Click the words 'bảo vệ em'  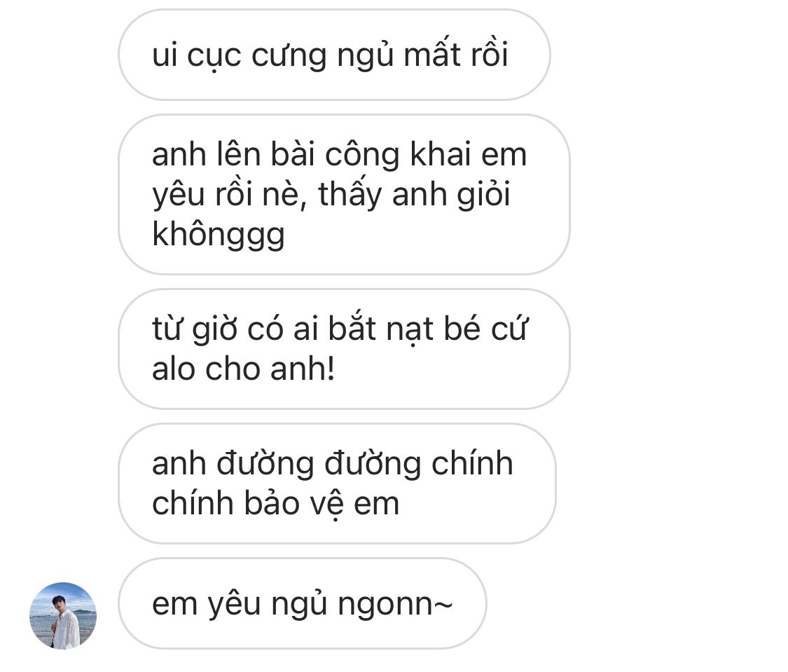(x=322, y=503)
